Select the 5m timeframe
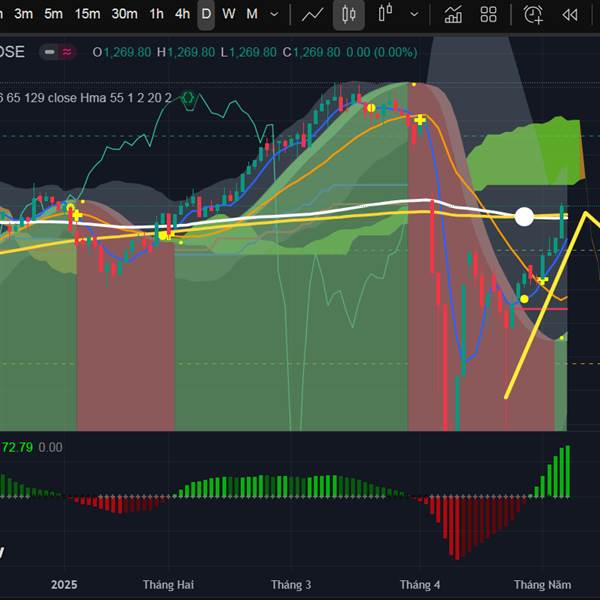The height and width of the screenshot is (600, 600). pyautogui.click(x=53, y=14)
